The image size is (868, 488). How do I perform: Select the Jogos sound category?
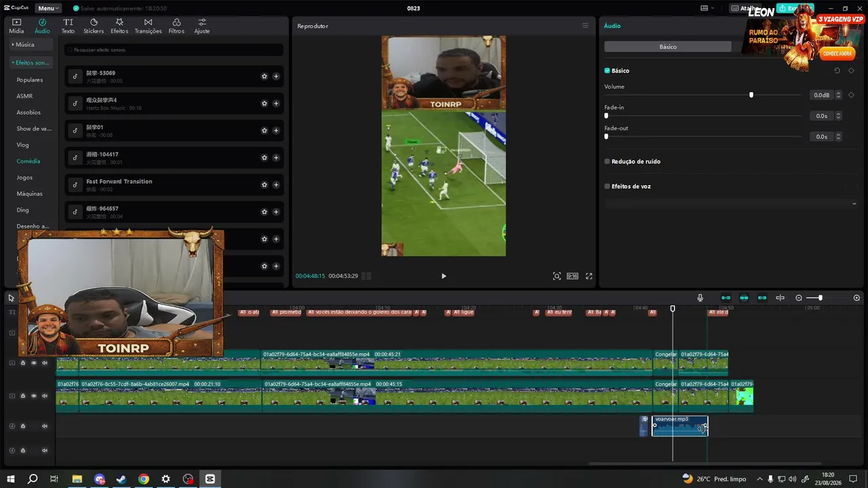pyautogui.click(x=24, y=178)
